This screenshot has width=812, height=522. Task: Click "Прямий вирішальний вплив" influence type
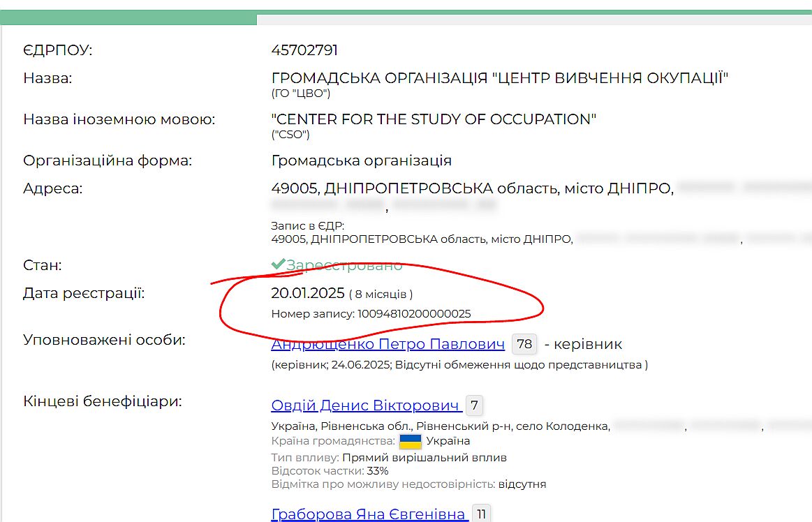point(425,458)
